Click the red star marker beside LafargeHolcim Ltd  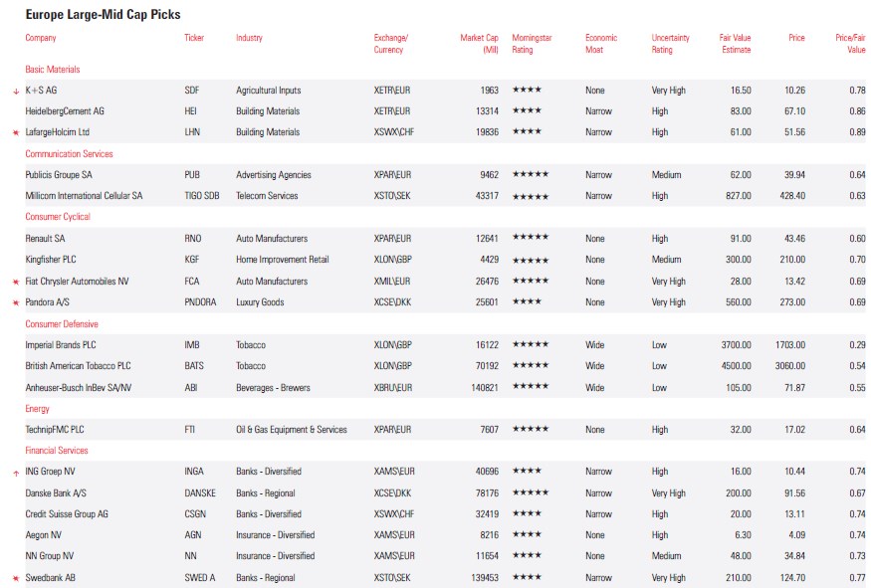coord(16,132)
